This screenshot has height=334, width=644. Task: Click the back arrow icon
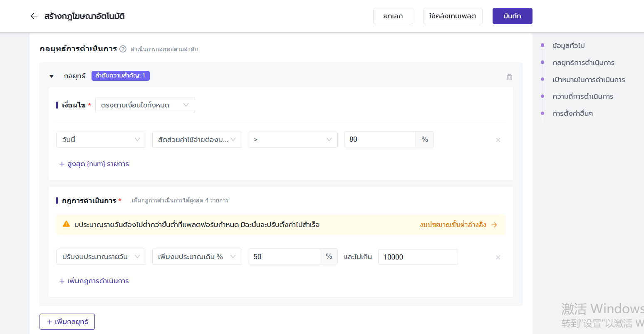click(x=34, y=16)
